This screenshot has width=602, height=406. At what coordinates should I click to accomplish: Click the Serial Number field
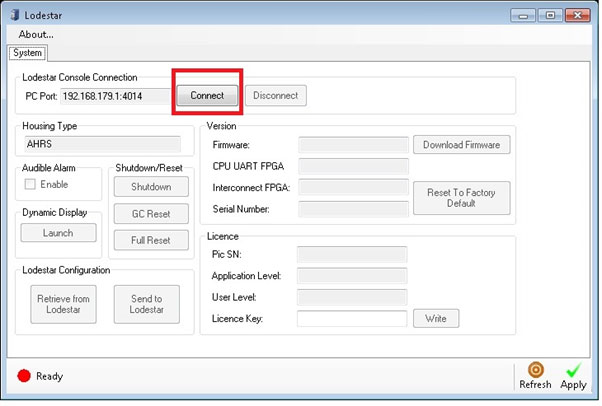pos(353,209)
